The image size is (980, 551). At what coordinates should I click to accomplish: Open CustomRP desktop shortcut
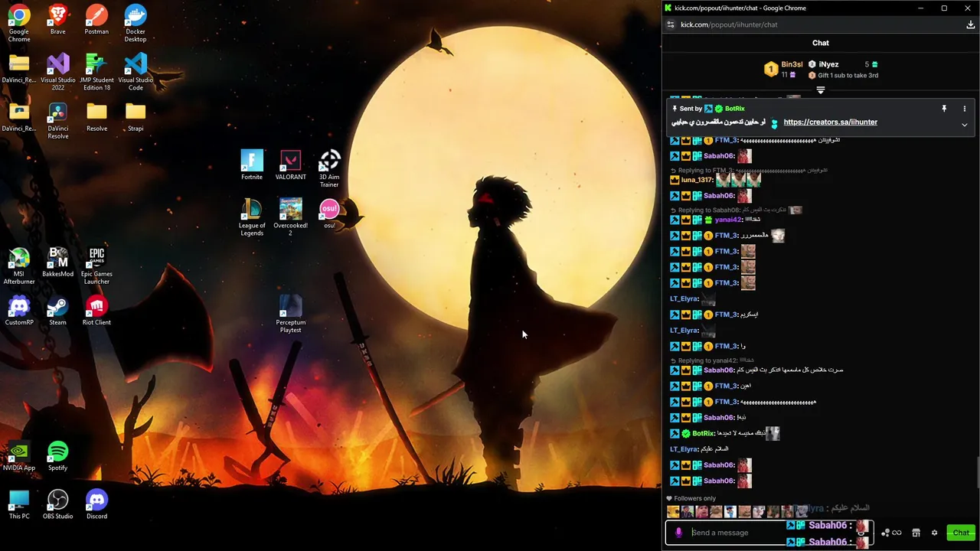[x=19, y=311]
